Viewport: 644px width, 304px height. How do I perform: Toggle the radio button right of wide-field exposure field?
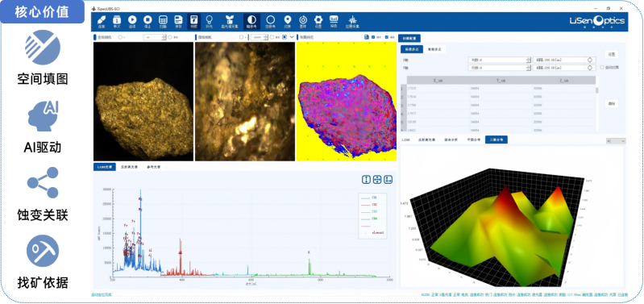(x=170, y=37)
